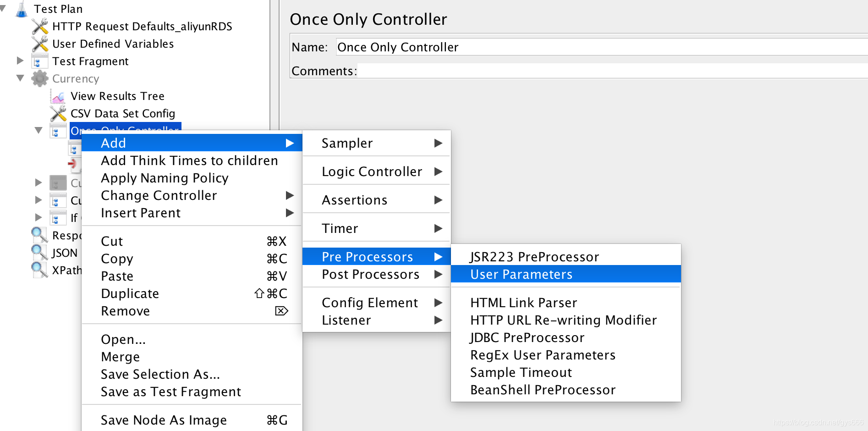Image resolution: width=868 pixels, height=431 pixels.
Task: Click the Comments input field
Action: (x=612, y=71)
